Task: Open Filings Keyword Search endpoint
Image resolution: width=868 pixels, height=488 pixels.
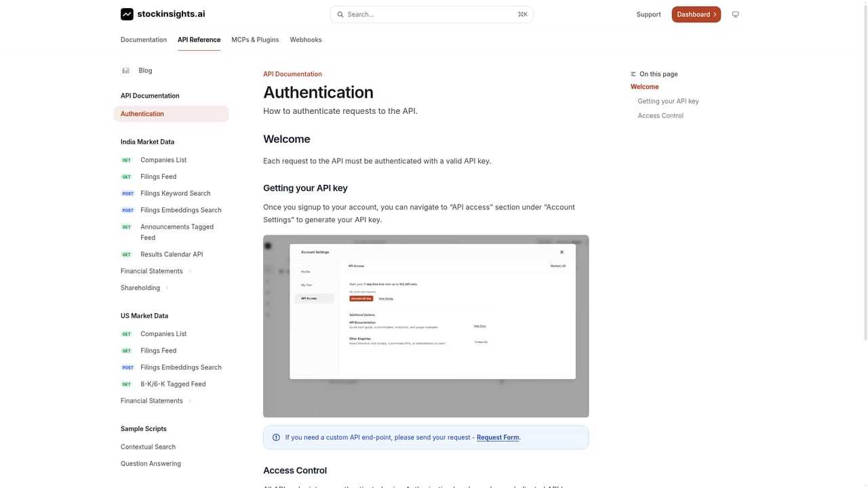Action: pyautogui.click(x=175, y=194)
